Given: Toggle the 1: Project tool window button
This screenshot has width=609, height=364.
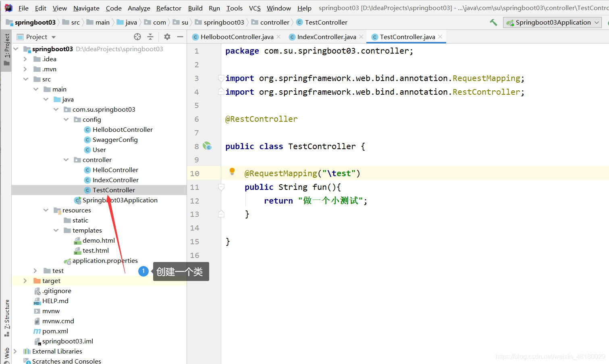Looking at the screenshot, I should coord(6,50).
